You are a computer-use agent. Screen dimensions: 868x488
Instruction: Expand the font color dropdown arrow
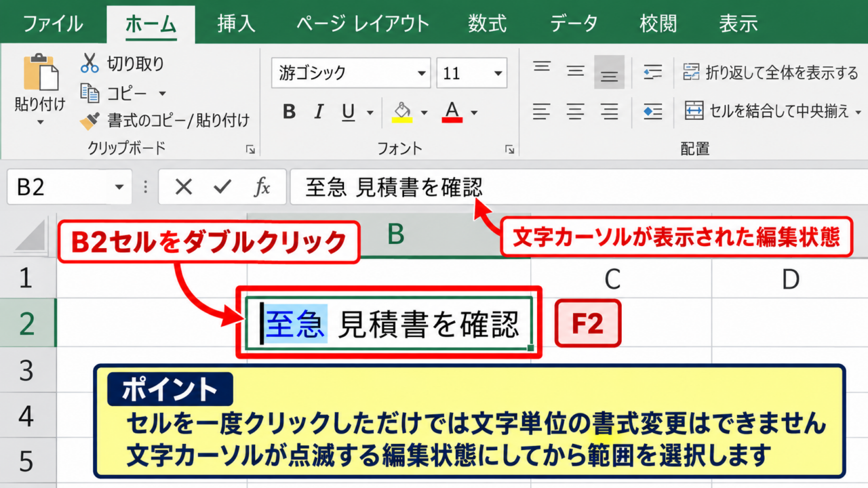tap(474, 113)
